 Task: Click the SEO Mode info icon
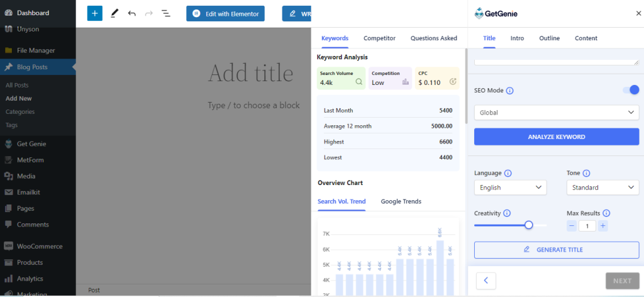click(x=509, y=91)
